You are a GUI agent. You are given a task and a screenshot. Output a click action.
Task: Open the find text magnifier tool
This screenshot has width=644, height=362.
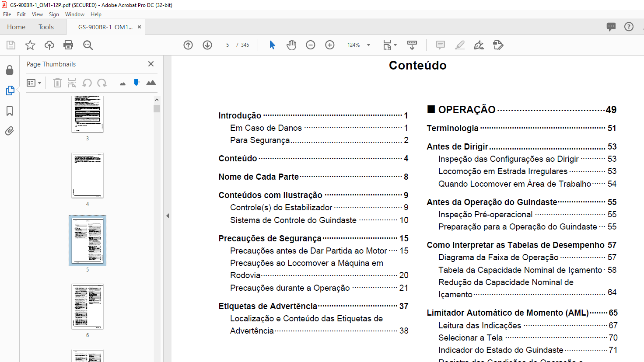coord(88,45)
